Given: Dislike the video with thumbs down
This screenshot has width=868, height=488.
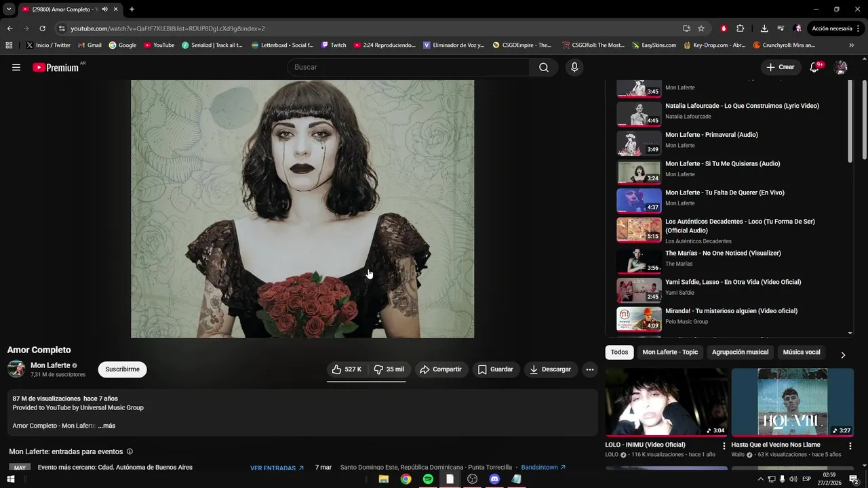Looking at the screenshot, I should click(x=389, y=369).
